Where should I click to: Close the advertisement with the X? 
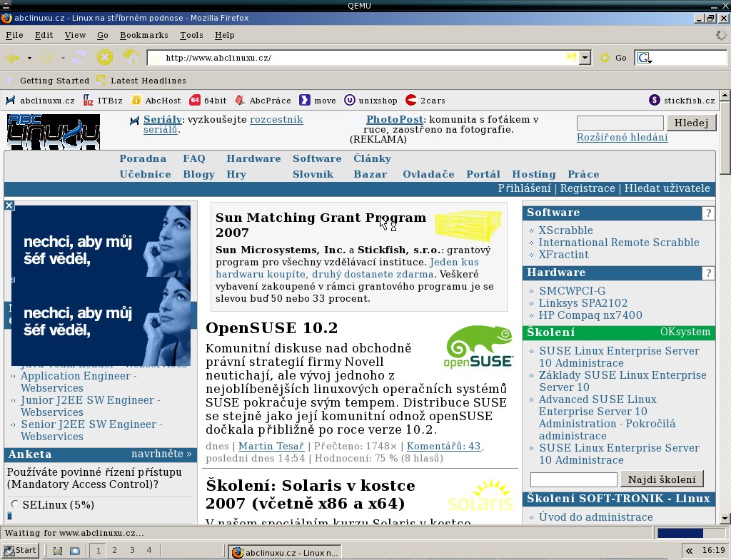9,205
